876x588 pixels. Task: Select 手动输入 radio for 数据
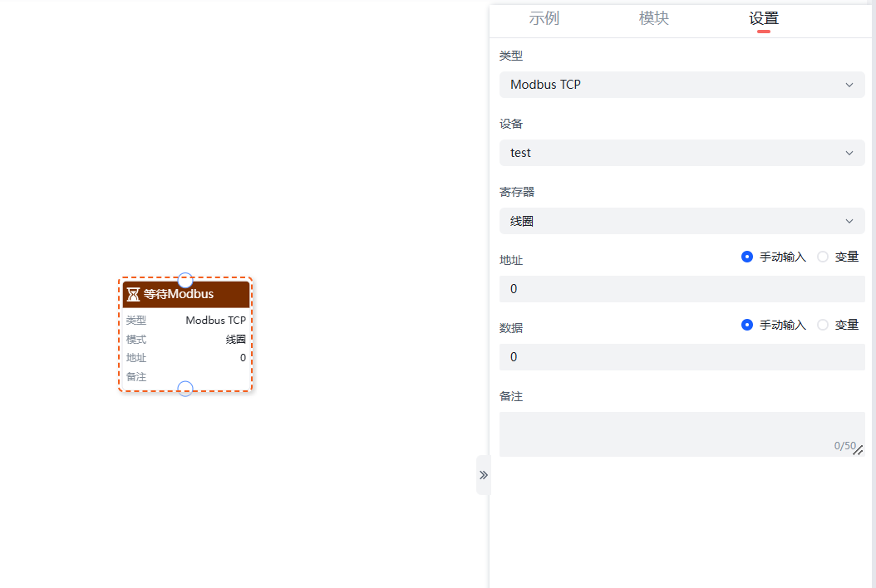pyautogui.click(x=747, y=325)
